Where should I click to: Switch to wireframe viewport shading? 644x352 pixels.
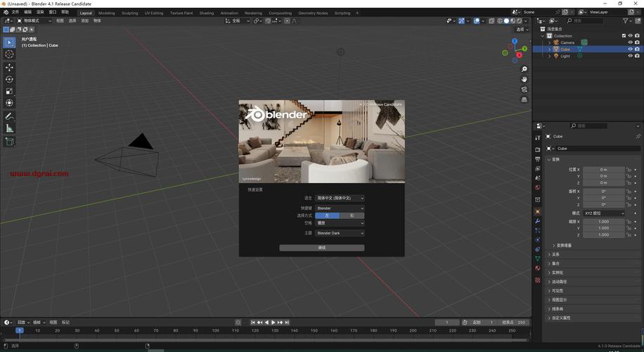point(500,20)
